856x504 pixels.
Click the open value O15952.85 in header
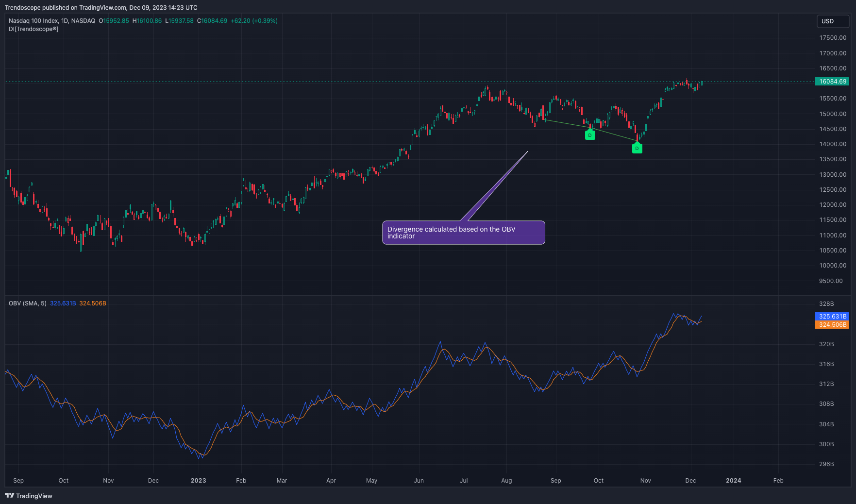click(x=114, y=21)
